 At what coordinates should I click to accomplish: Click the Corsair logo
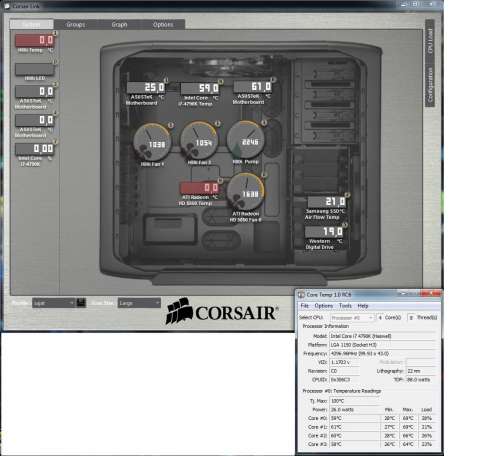(221, 312)
